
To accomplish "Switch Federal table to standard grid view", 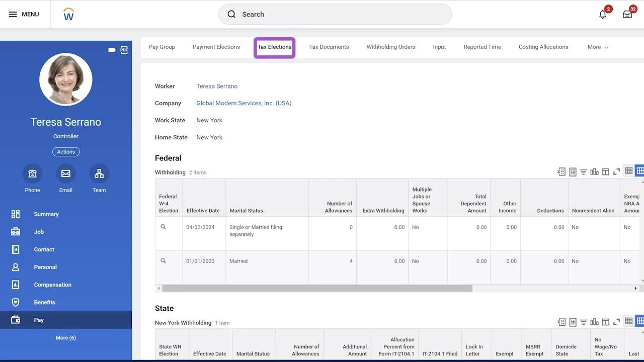I will 629,171.
